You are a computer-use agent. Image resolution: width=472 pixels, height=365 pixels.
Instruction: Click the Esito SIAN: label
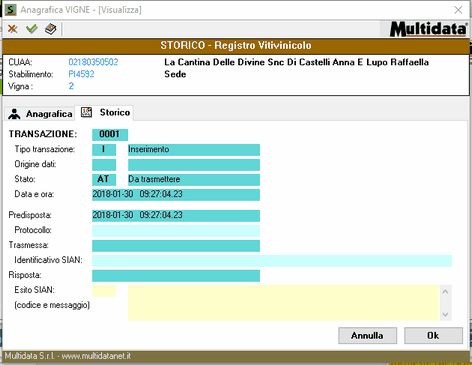click(34, 290)
